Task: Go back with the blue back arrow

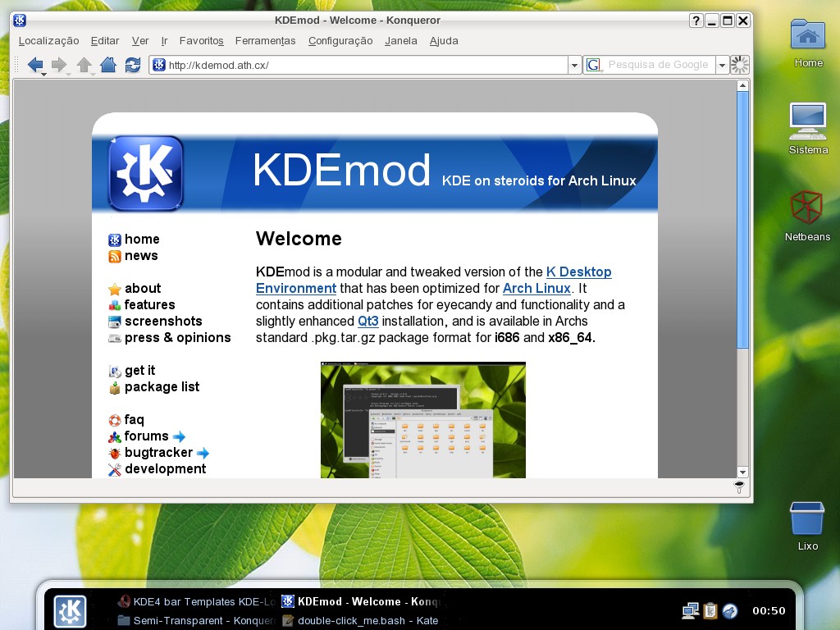Action: pos(34,65)
